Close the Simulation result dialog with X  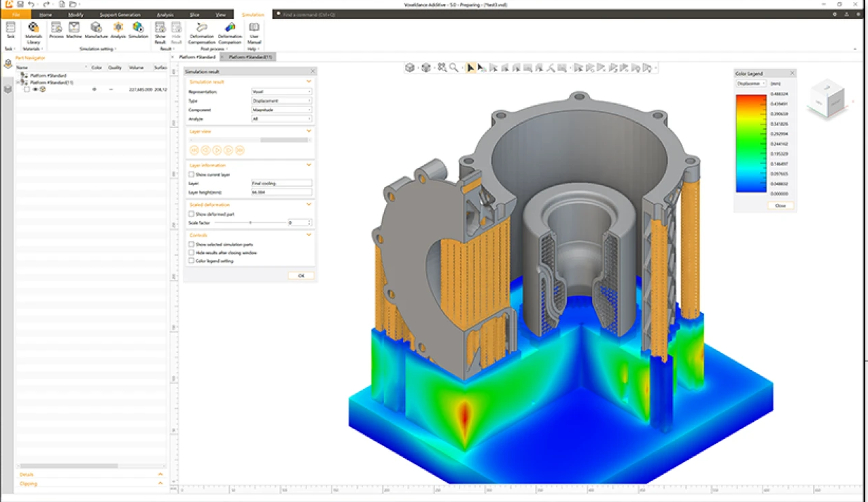point(313,71)
